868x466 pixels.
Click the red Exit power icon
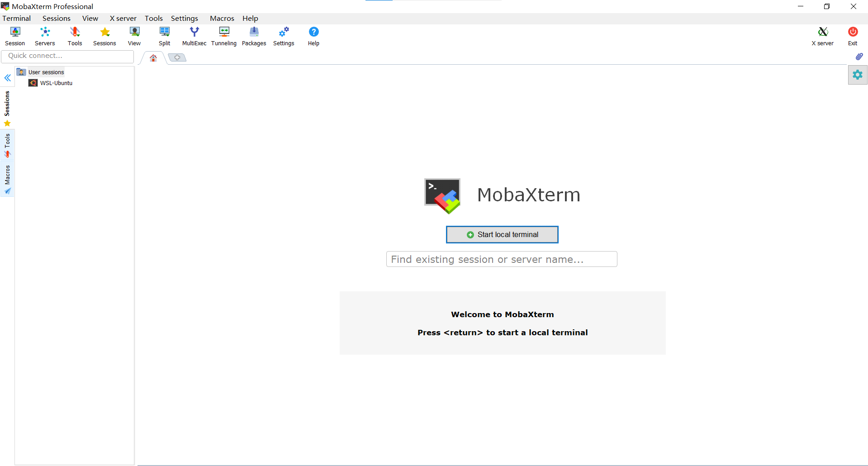tap(853, 36)
